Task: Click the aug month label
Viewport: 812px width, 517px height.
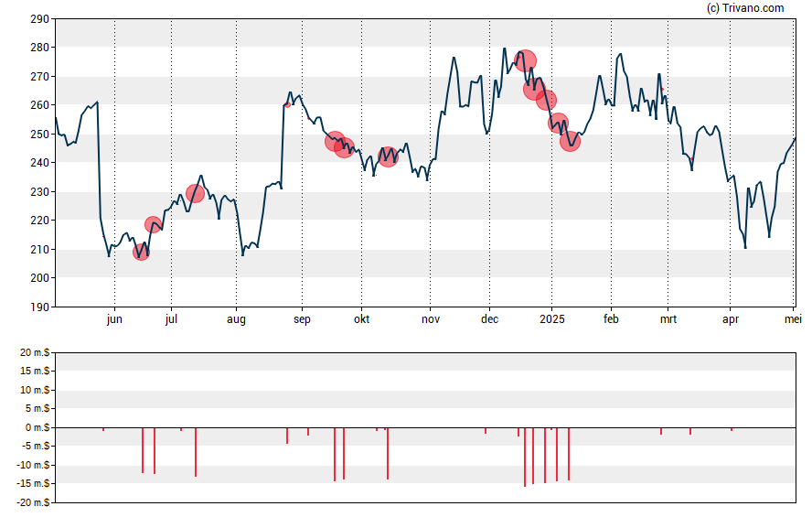Action: click(236, 319)
